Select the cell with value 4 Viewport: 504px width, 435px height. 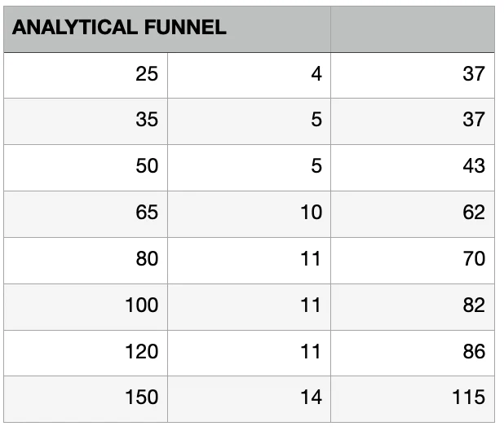coord(249,76)
